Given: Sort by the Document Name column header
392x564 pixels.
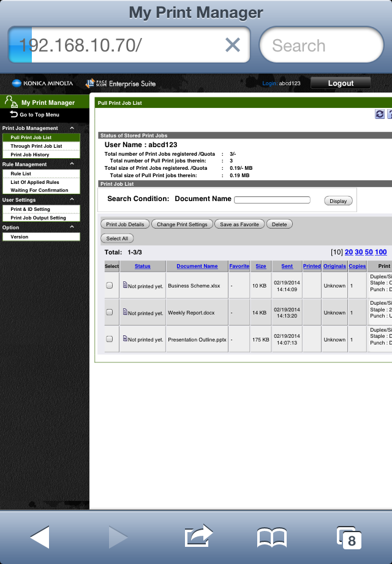Looking at the screenshot, I should (x=197, y=266).
